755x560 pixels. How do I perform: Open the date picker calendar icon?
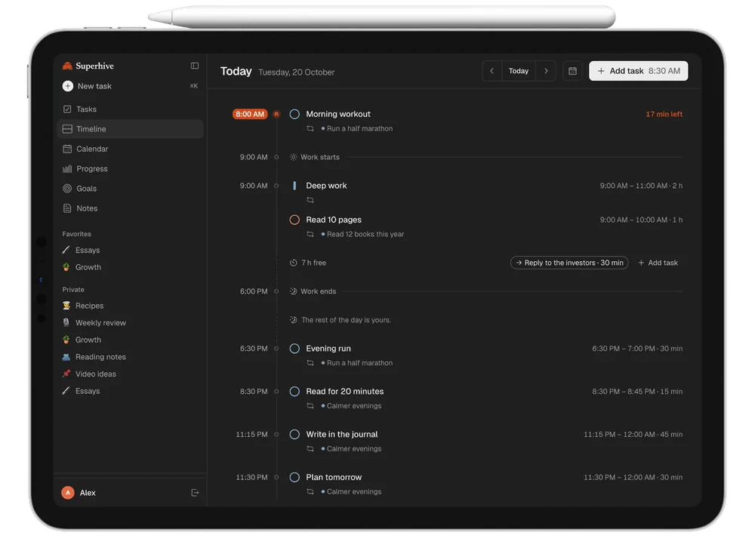pos(572,71)
